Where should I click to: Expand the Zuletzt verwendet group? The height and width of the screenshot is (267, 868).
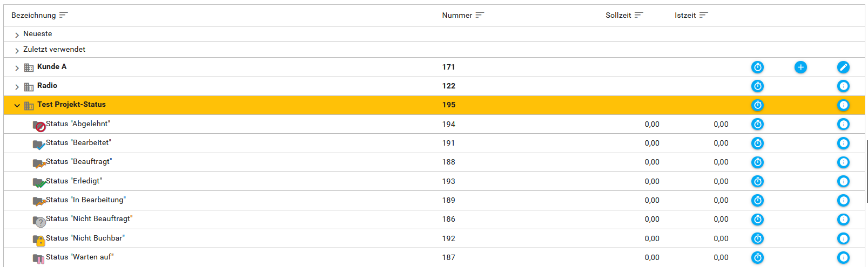point(17,50)
